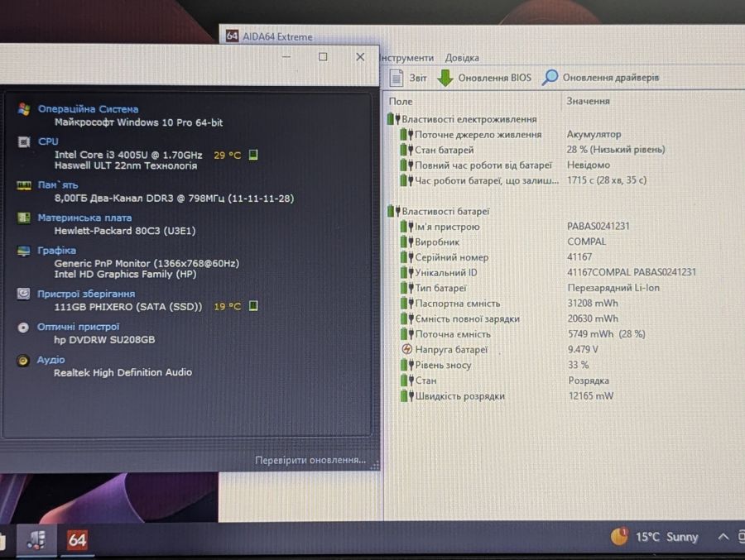Screen dimensions: 745x560
Task: Click the audio speaker icon
Action: pos(23,361)
